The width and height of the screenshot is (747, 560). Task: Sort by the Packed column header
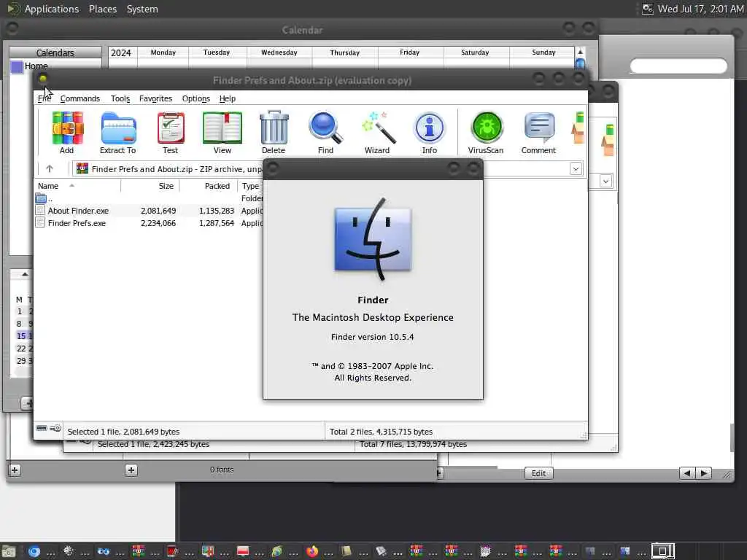click(x=208, y=186)
